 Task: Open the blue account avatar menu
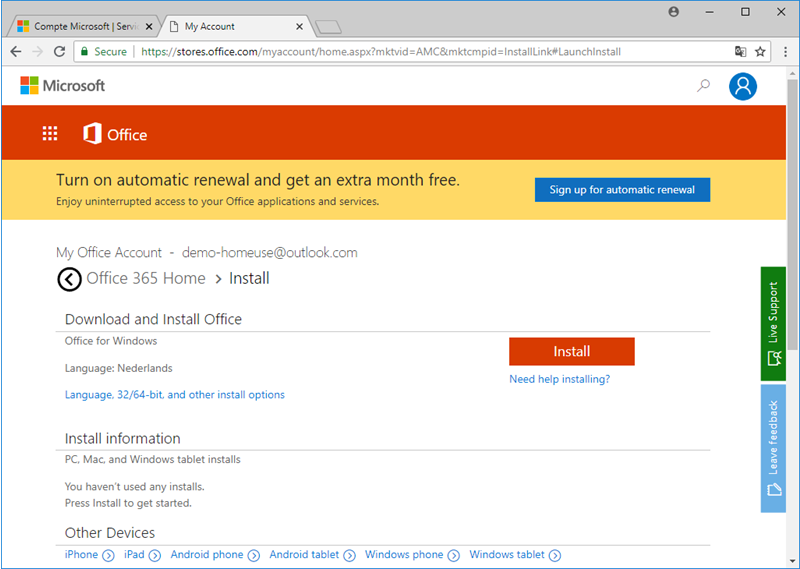[742, 86]
